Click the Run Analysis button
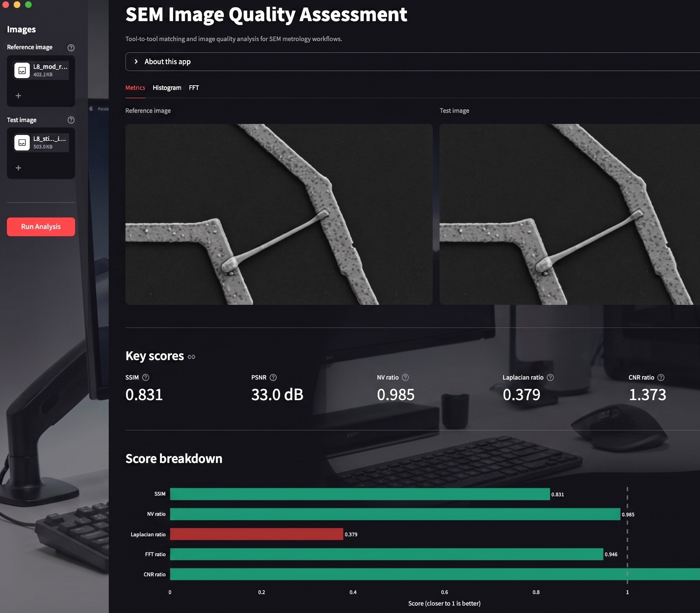The height and width of the screenshot is (613, 700). [40, 226]
